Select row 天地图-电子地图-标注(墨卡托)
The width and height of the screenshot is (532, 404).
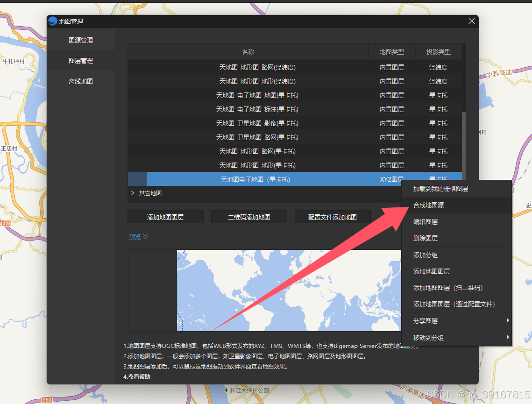point(295,109)
